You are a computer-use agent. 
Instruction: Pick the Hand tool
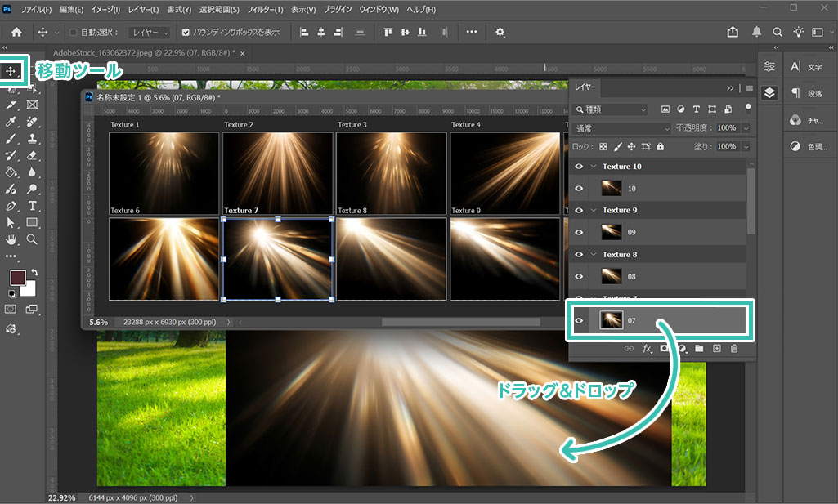click(12, 239)
